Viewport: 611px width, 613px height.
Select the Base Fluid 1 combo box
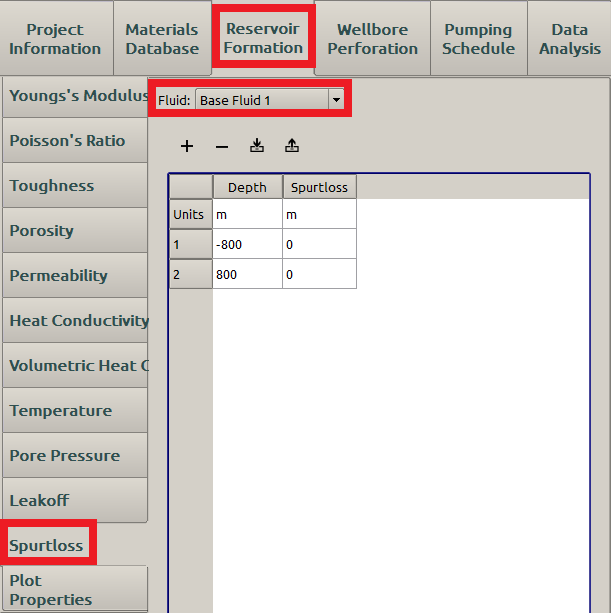(x=269, y=100)
